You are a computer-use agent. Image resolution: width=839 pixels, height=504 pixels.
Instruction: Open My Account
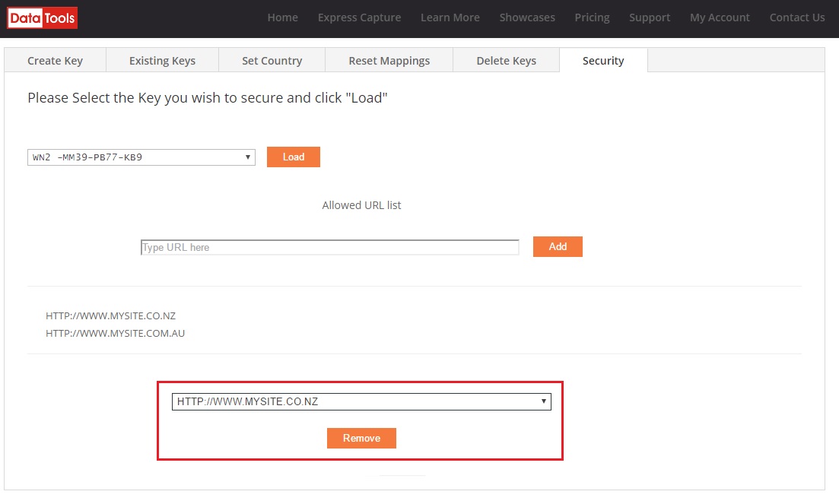[720, 17]
